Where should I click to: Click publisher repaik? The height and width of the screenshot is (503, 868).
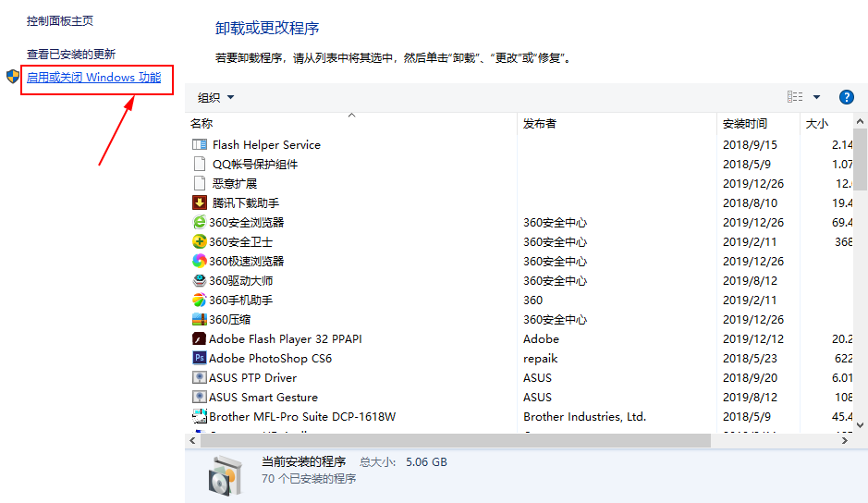(x=540, y=359)
